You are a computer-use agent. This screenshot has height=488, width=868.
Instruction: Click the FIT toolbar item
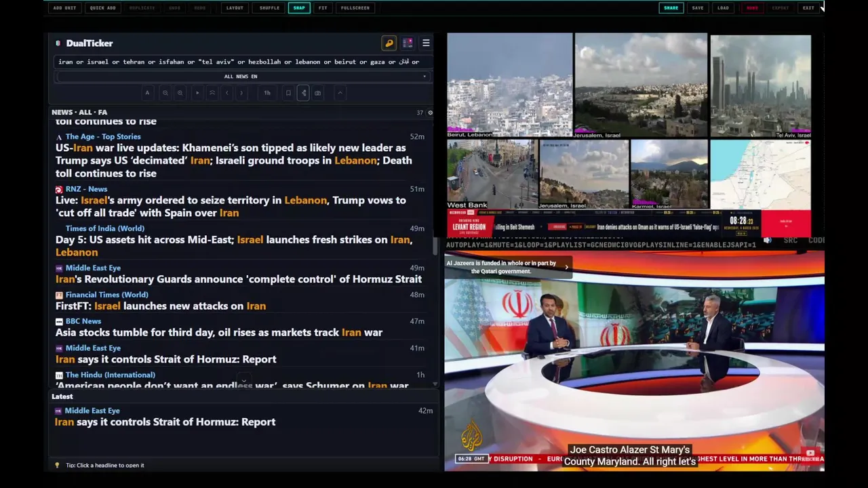323,8
